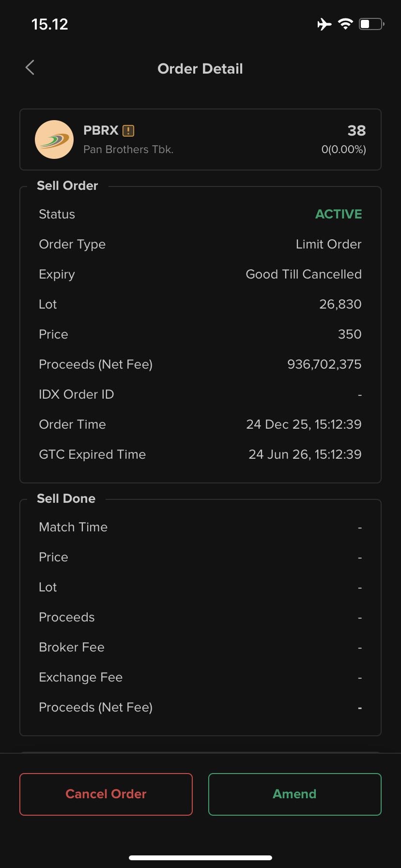Tap the GTC Expired Time value
Screen dimensions: 401x868
coord(305,454)
